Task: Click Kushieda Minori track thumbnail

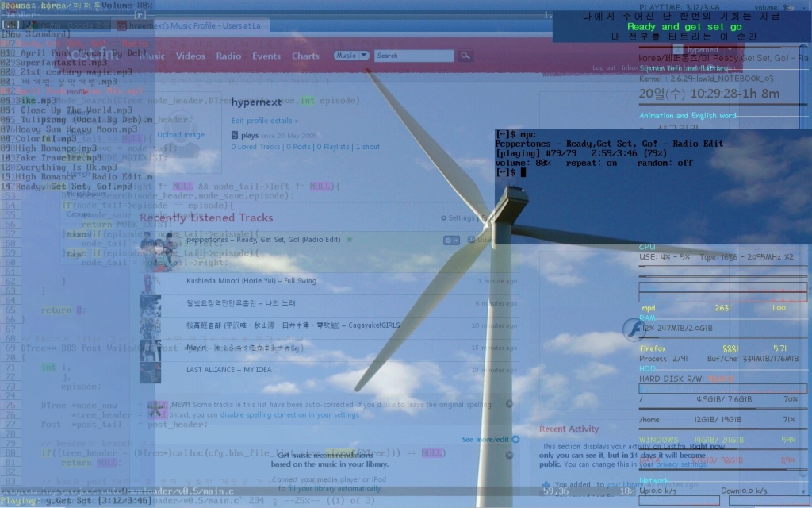Action: tap(150, 283)
